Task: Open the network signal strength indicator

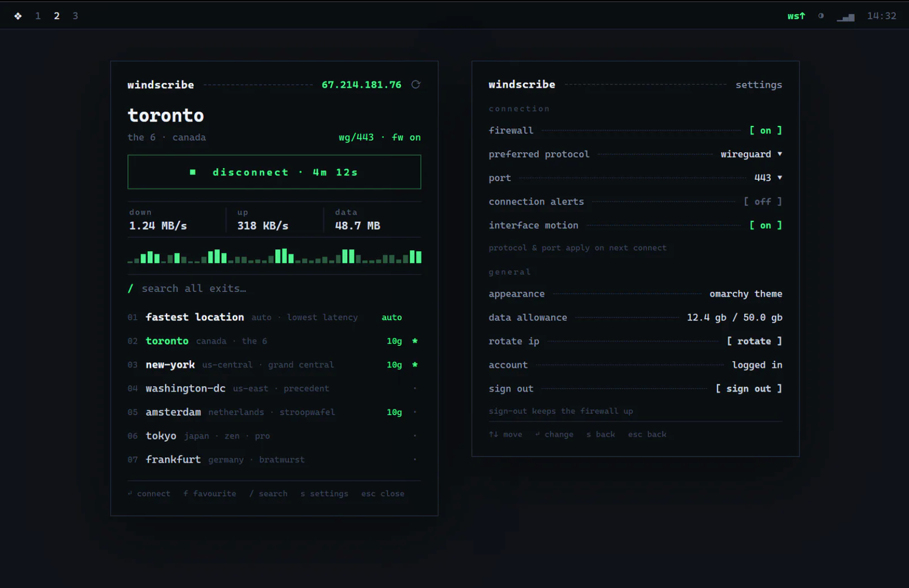Action: pyautogui.click(x=845, y=17)
